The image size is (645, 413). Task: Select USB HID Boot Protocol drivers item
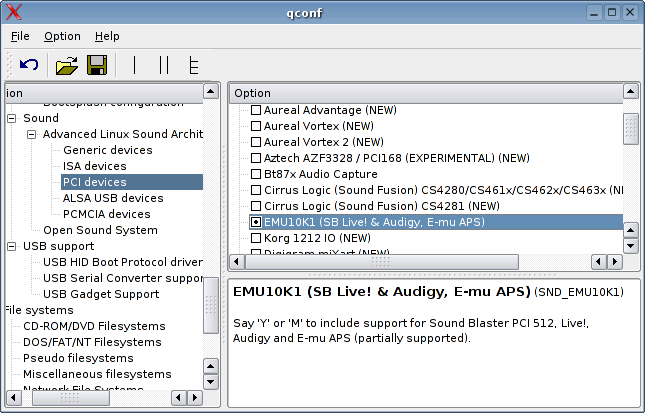(x=123, y=262)
